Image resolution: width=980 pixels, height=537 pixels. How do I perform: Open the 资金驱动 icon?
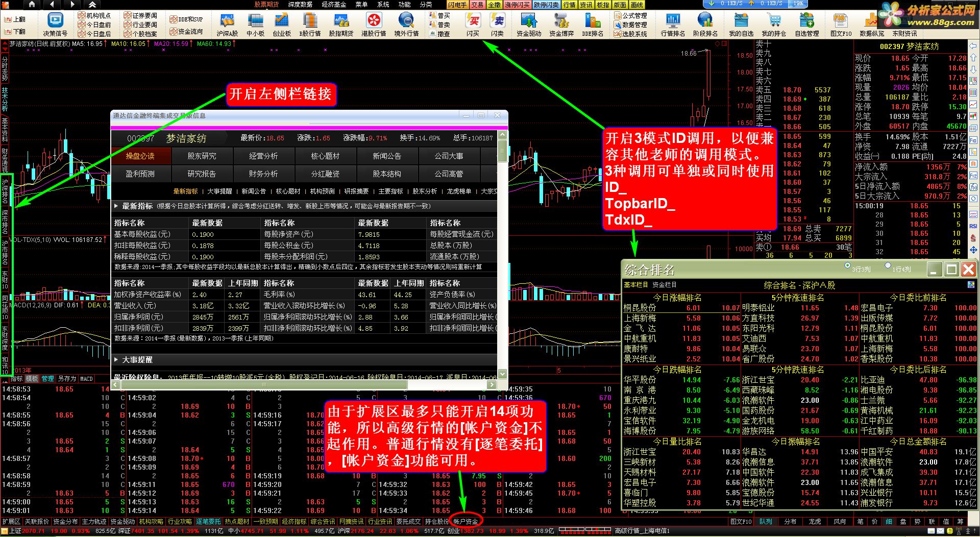pos(529,24)
